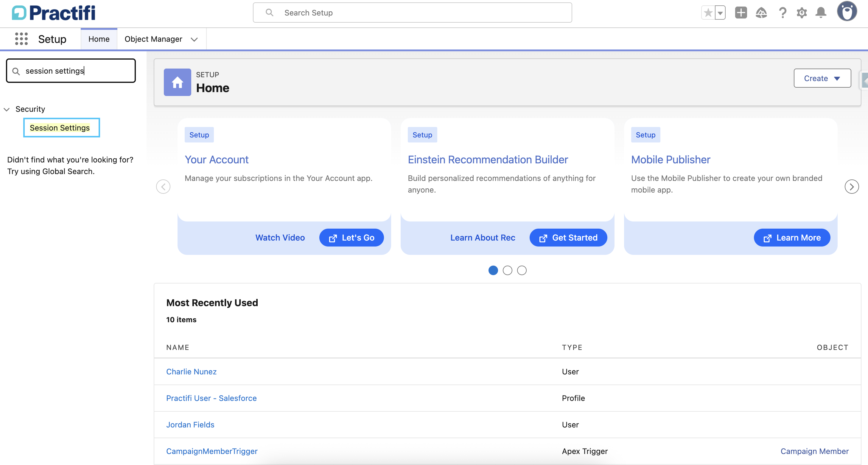This screenshot has width=868, height=465.
Task: Open the Session Settings search result
Action: [60, 128]
